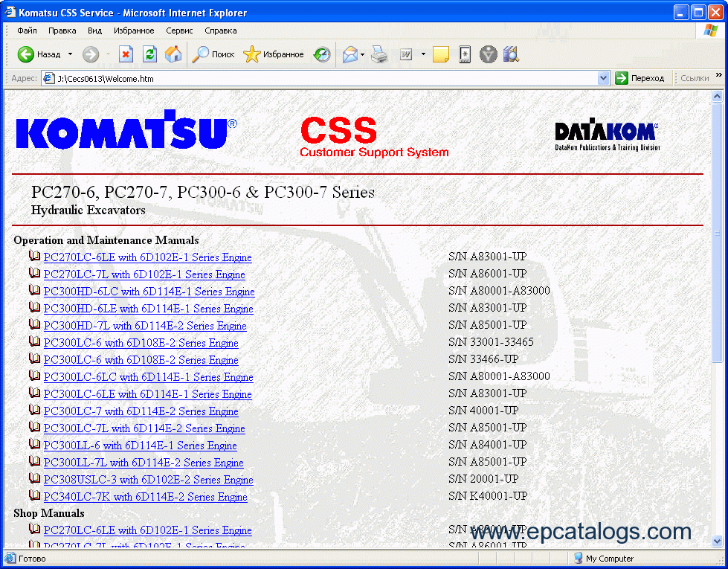Viewport: 728px width, 569px height.
Task: Go to the home page via house icon
Action: point(173,54)
